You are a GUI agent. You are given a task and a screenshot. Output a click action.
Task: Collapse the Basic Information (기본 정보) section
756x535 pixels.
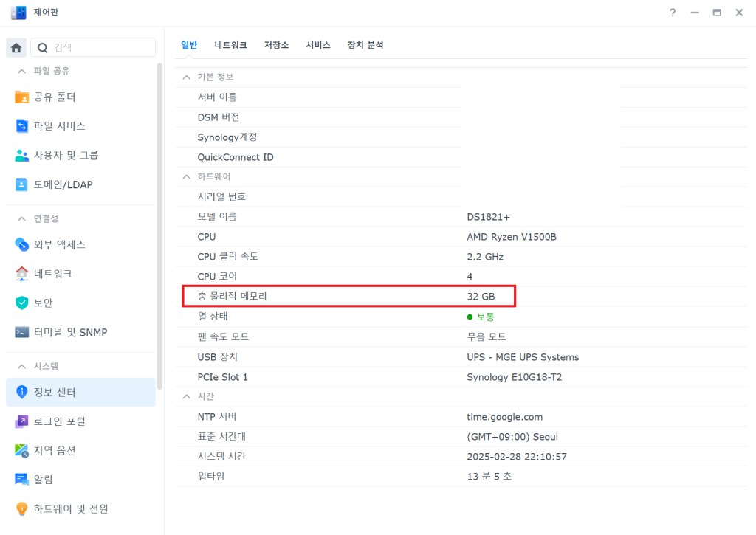187,77
